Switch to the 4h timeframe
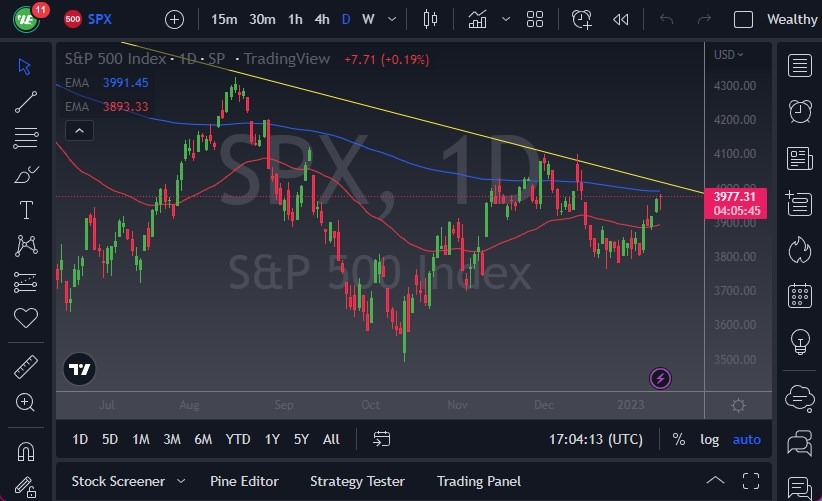Image resolution: width=822 pixels, height=501 pixels. pos(321,19)
